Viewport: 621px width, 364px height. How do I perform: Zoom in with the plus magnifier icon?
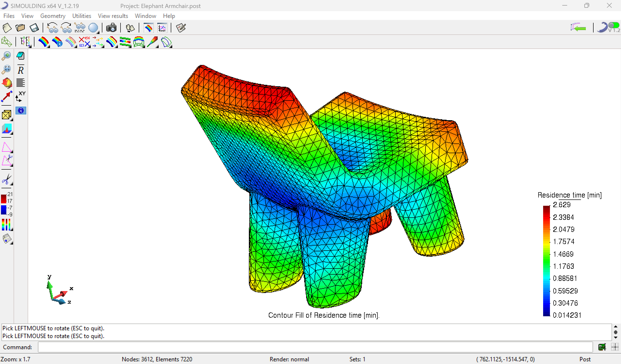(6, 56)
